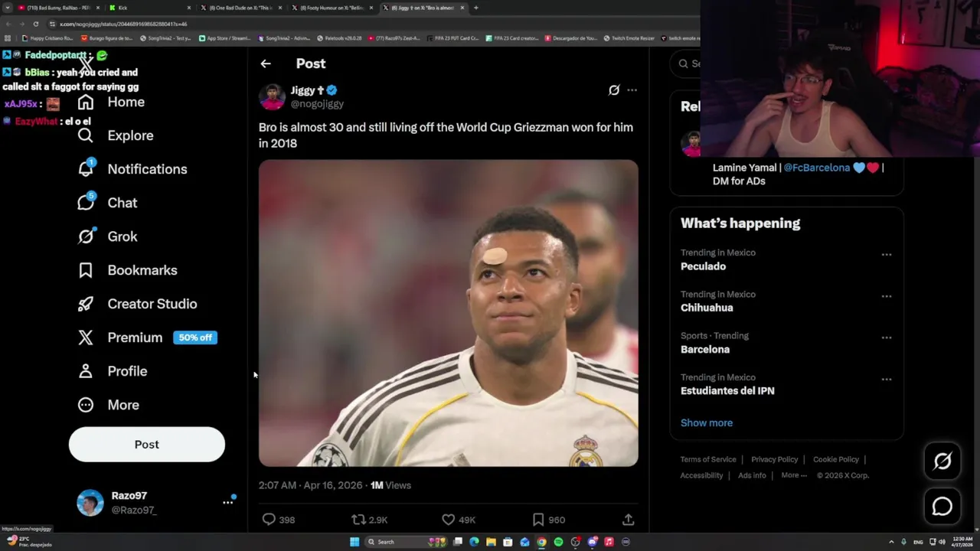Screen dimensions: 980x551
Task: Click the Post compose button
Action: [x=147, y=445]
